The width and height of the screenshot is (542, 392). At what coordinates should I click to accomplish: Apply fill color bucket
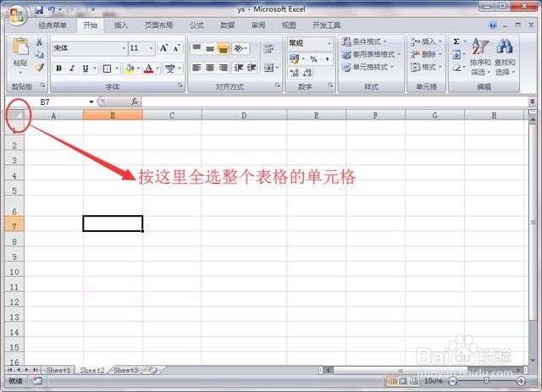tap(130, 69)
